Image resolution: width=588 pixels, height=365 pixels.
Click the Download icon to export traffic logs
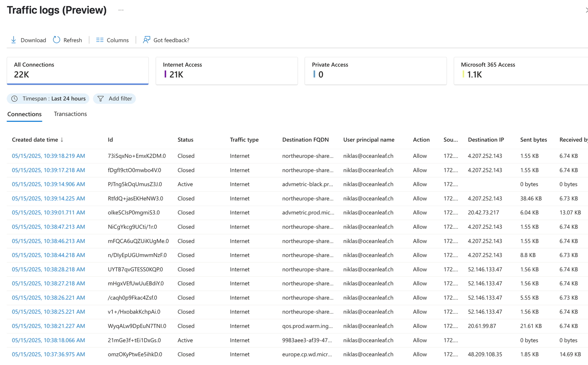coord(14,40)
